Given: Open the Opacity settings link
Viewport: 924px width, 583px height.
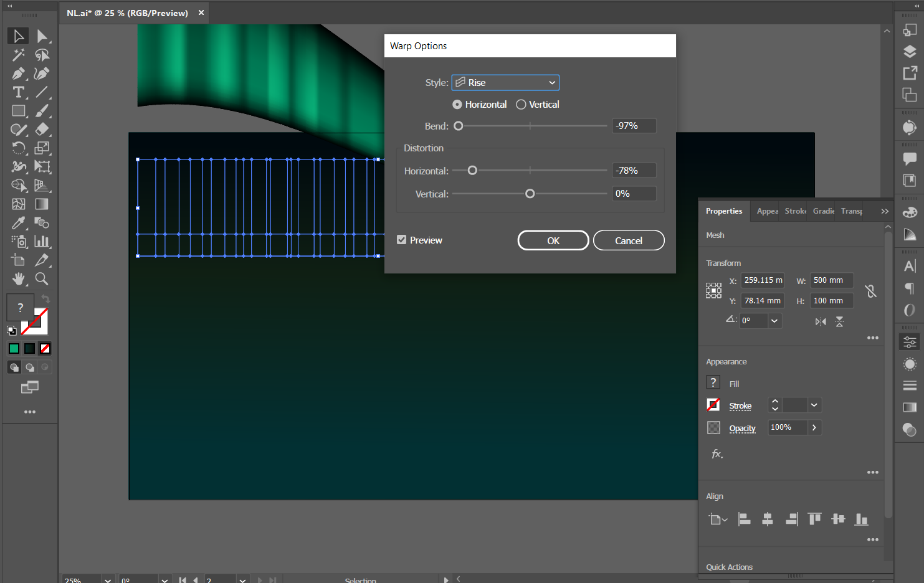Looking at the screenshot, I should pyautogui.click(x=742, y=429).
